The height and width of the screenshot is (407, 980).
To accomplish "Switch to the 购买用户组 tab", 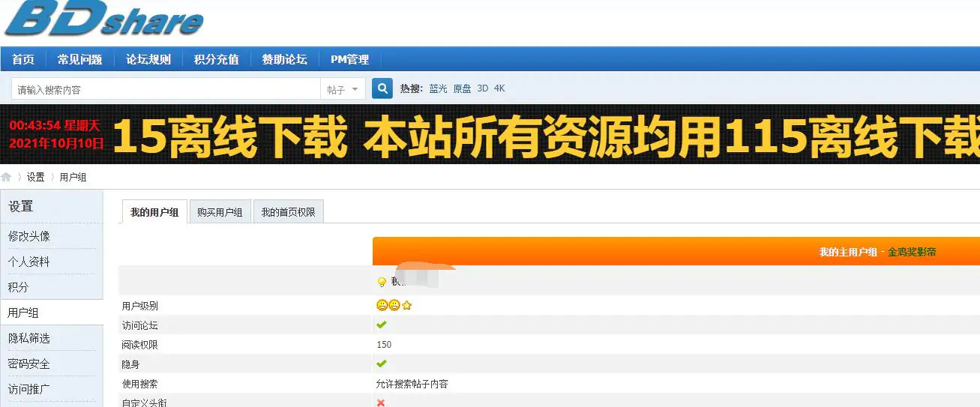I will point(220,212).
